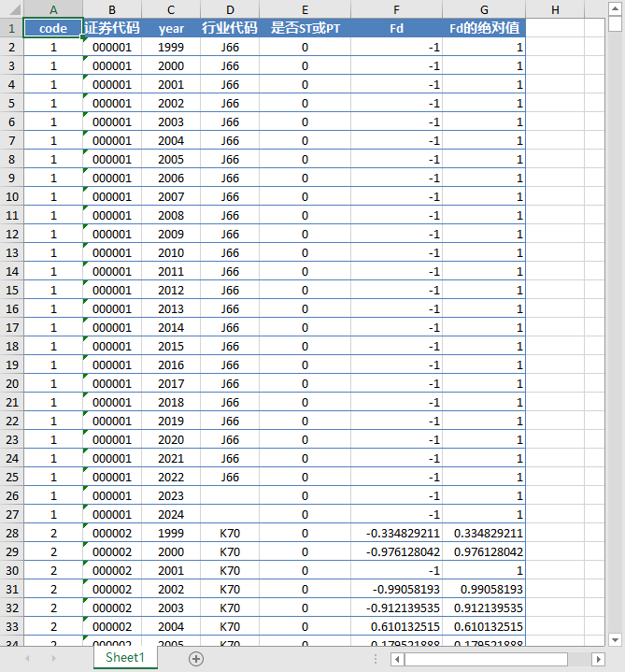Select the year cell 2018
Image resolution: width=625 pixels, height=672 pixels.
(171, 403)
